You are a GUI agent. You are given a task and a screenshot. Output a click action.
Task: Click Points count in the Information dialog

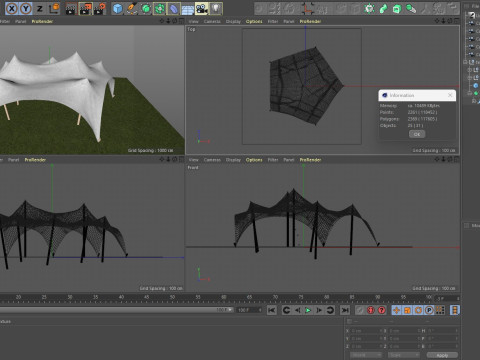click(x=422, y=112)
